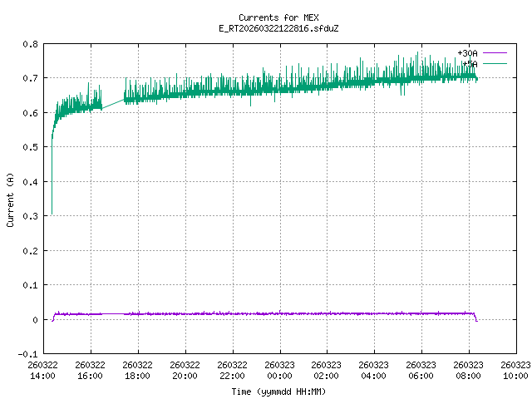Click the +5A legend label

pyautogui.click(x=470, y=63)
